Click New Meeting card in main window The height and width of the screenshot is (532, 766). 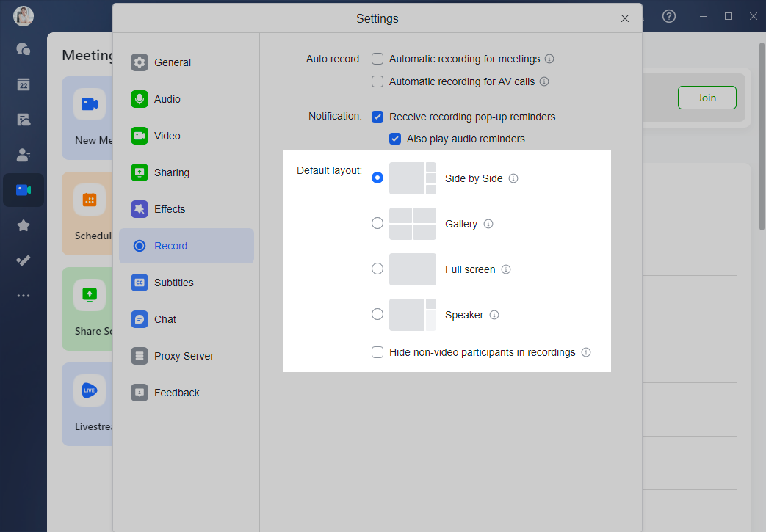click(87, 118)
